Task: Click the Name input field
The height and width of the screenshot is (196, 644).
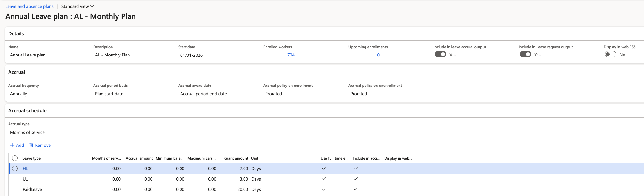Action: pyautogui.click(x=43, y=55)
